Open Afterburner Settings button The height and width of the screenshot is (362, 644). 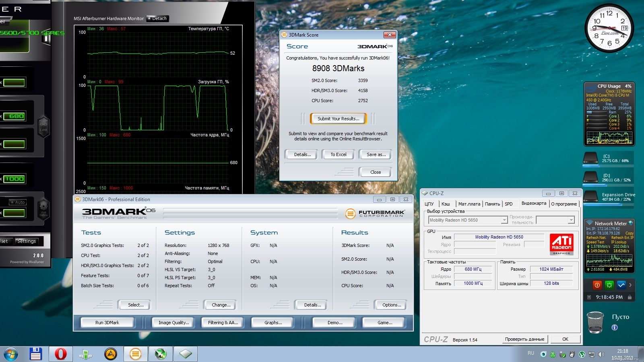pos(27,241)
